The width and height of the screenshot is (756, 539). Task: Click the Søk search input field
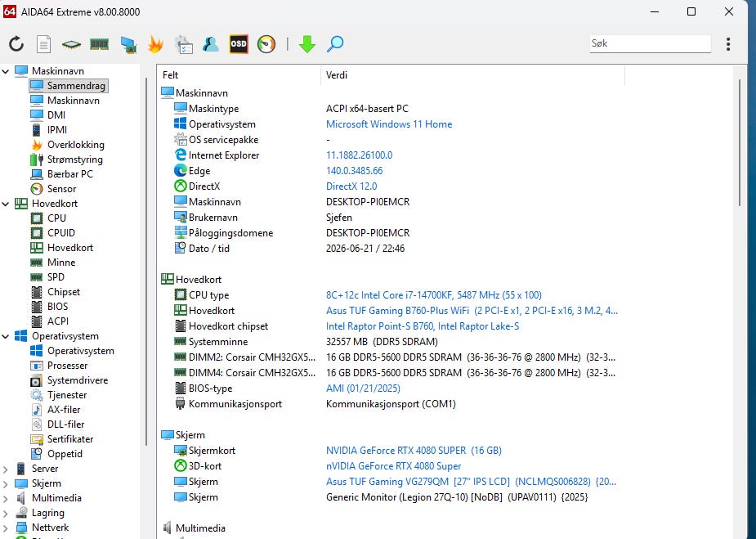pyautogui.click(x=650, y=43)
